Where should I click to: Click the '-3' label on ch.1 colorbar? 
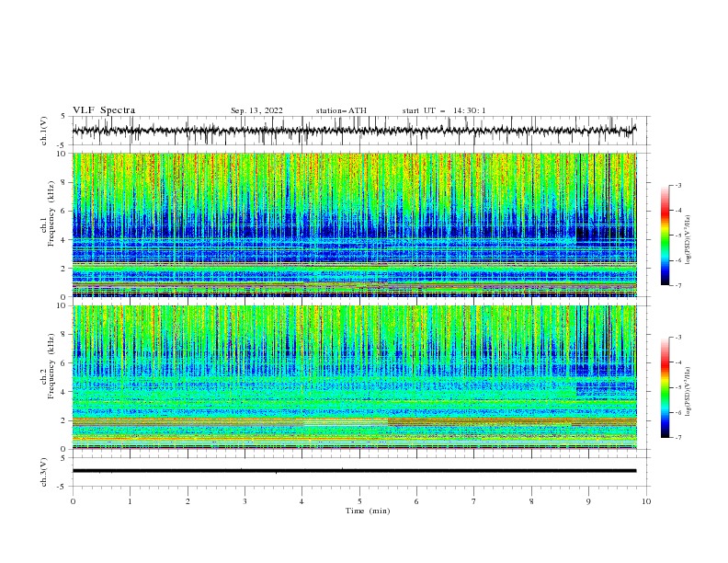(678, 185)
